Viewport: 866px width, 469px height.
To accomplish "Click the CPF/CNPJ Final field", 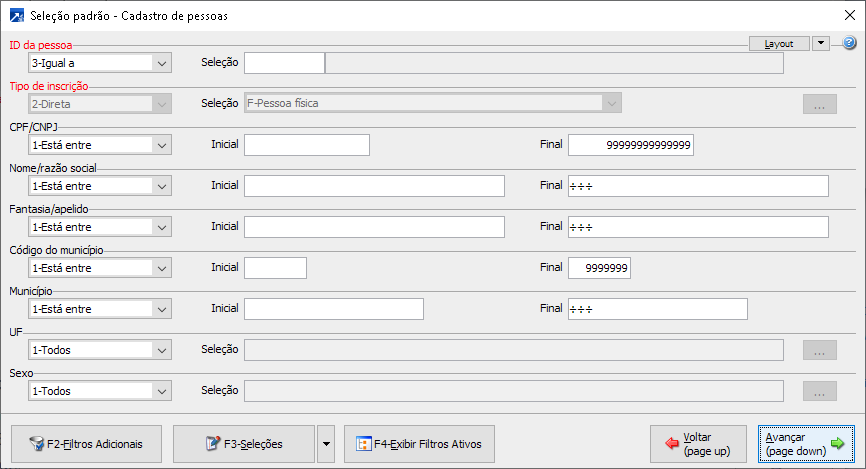I will point(630,145).
